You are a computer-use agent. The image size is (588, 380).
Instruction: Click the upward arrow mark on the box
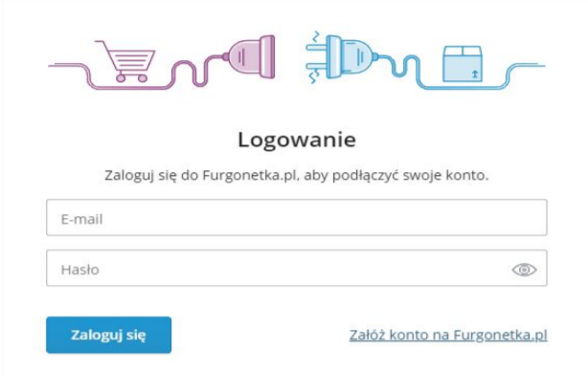pyautogui.click(x=475, y=74)
